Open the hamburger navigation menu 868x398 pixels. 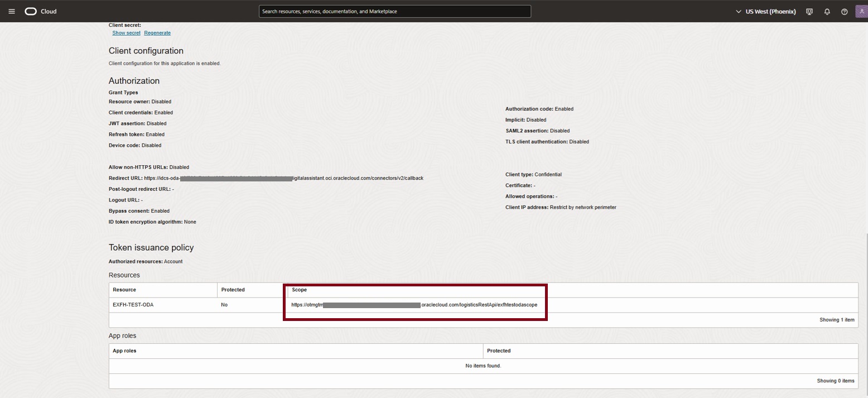coord(11,11)
